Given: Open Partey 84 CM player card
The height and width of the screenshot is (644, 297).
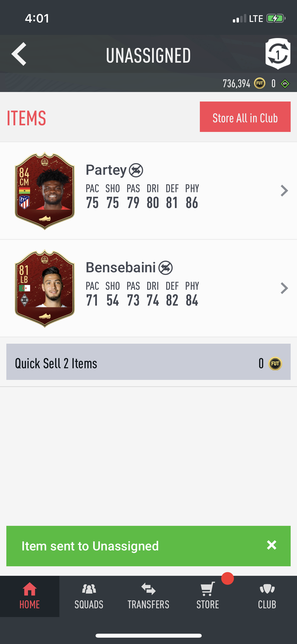Looking at the screenshot, I should tap(45, 191).
